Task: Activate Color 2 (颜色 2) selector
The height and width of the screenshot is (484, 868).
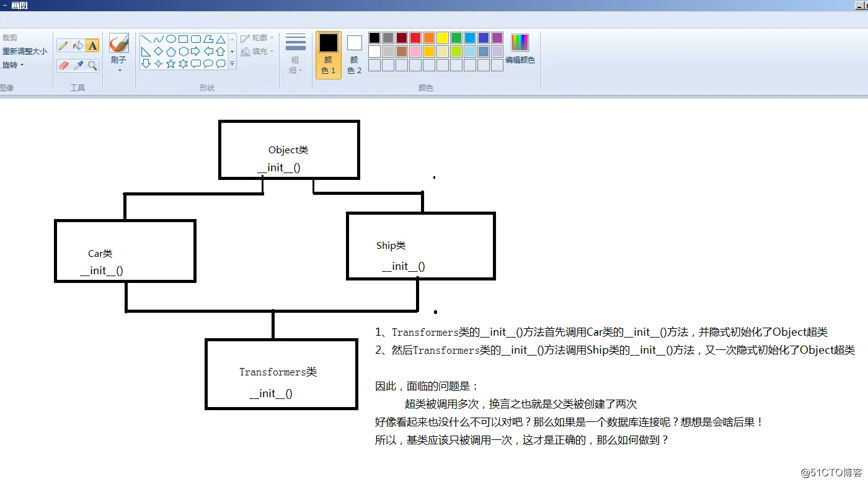Action: (x=354, y=55)
